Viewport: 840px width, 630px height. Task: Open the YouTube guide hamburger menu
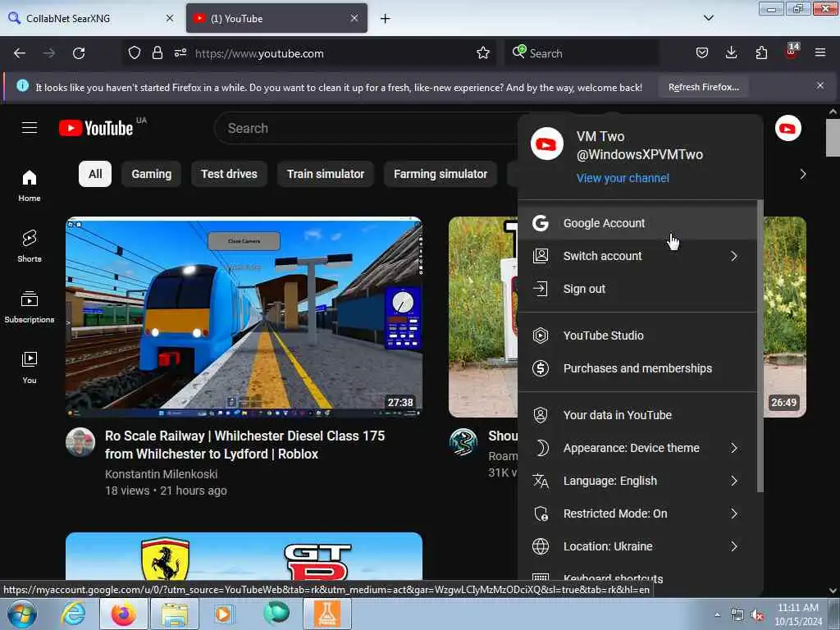point(30,127)
